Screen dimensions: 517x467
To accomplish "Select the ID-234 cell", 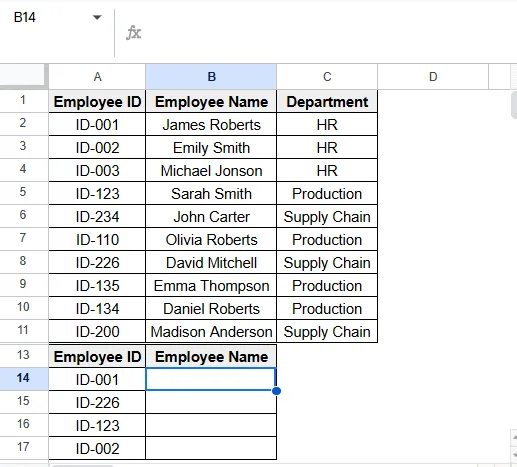I will 97,216.
